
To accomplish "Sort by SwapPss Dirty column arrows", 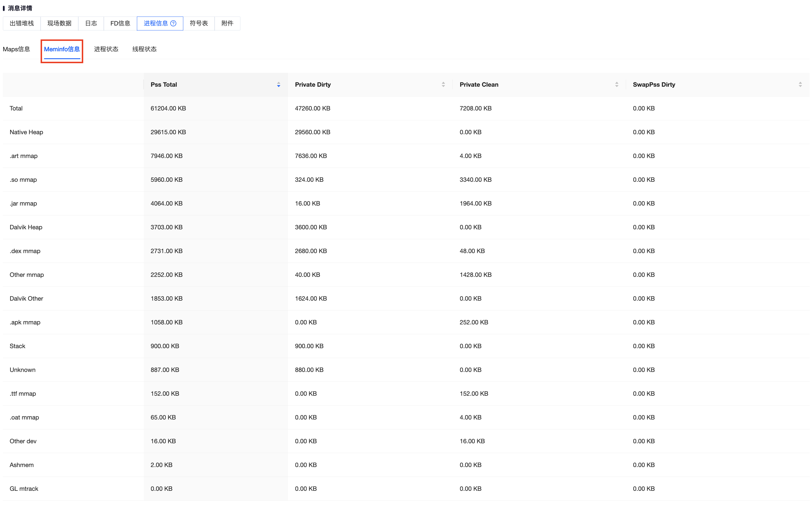I will pyautogui.click(x=800, y=85).
